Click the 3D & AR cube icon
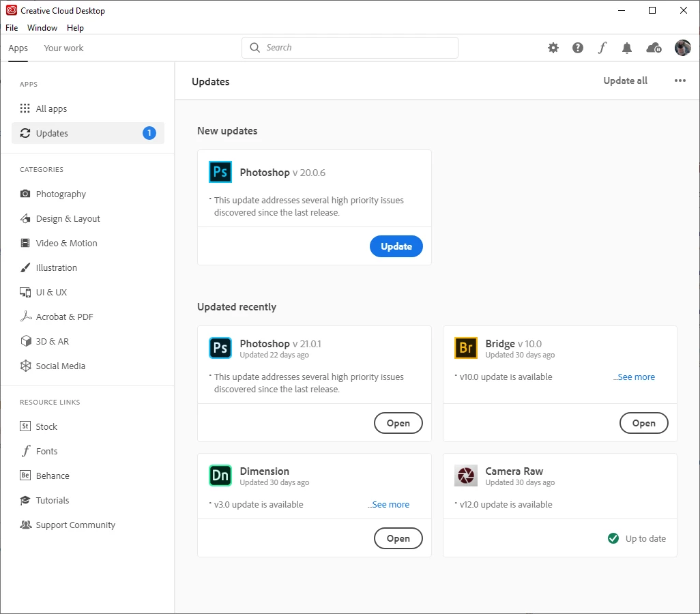Screen dimensions: 700x614 click(x=26, y=341)
